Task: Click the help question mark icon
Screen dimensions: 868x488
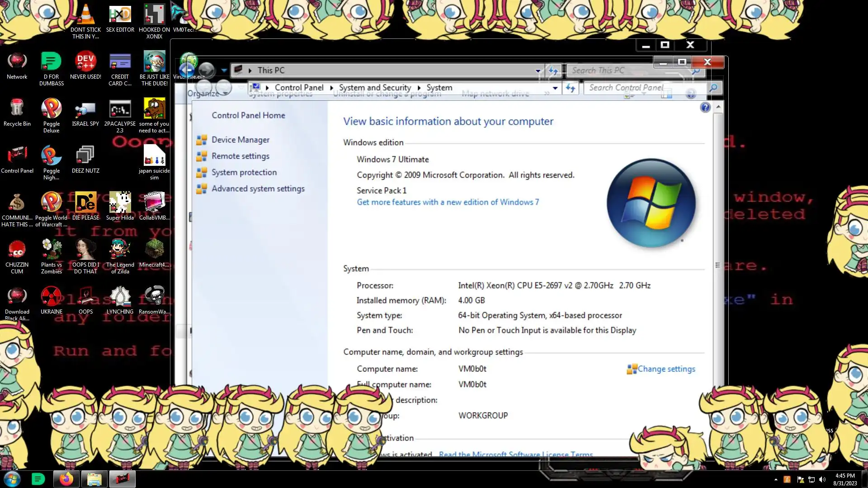Action: [705, 108]
